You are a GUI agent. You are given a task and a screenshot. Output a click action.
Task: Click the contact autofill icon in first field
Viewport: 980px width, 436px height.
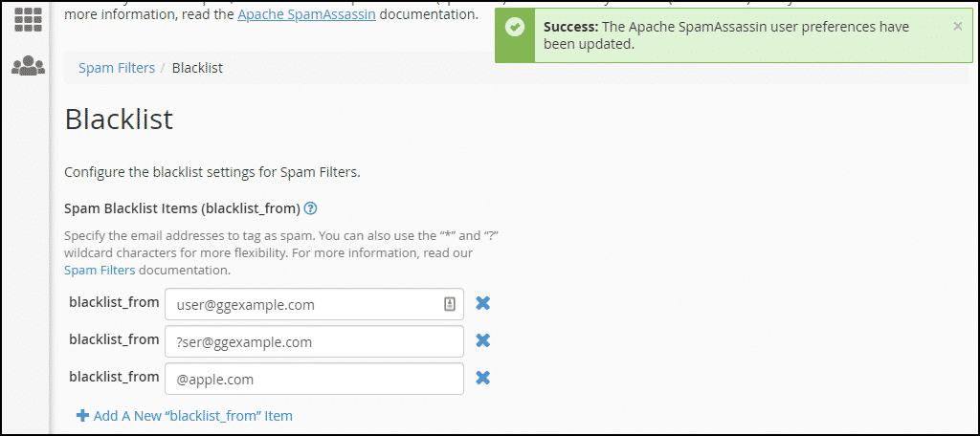point(450,304)
